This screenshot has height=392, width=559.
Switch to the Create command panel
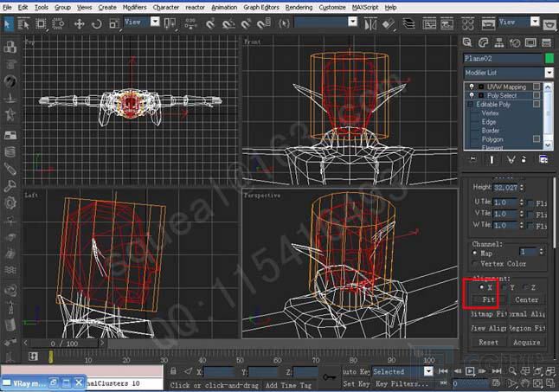pos(467,42)
